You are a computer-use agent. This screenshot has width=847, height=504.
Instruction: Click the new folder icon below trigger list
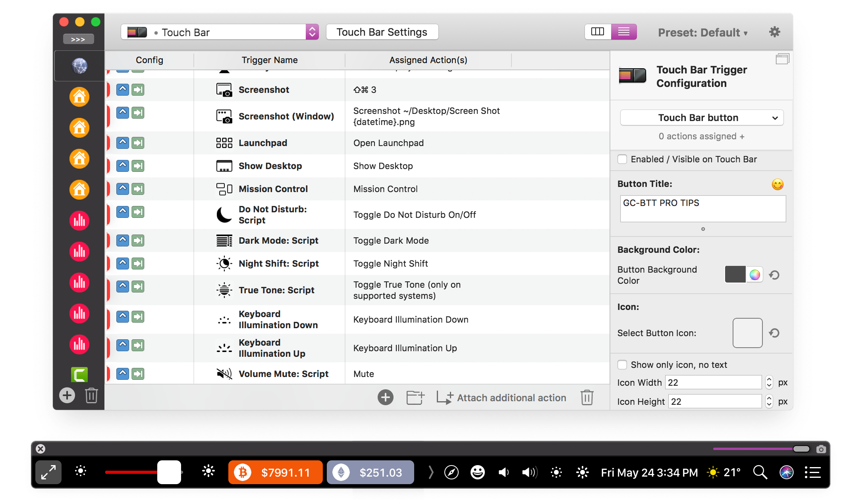(415, 397)
